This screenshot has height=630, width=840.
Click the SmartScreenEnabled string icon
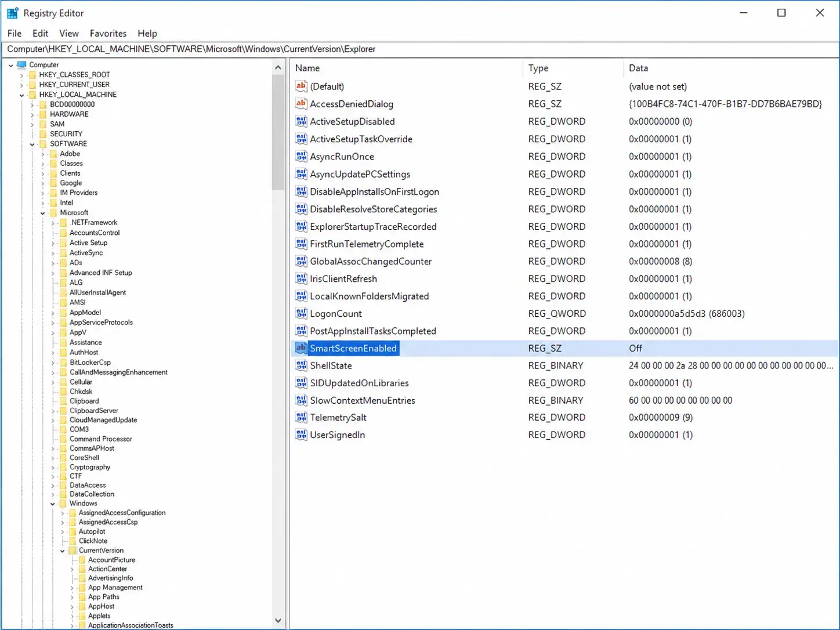coord(301,348)
